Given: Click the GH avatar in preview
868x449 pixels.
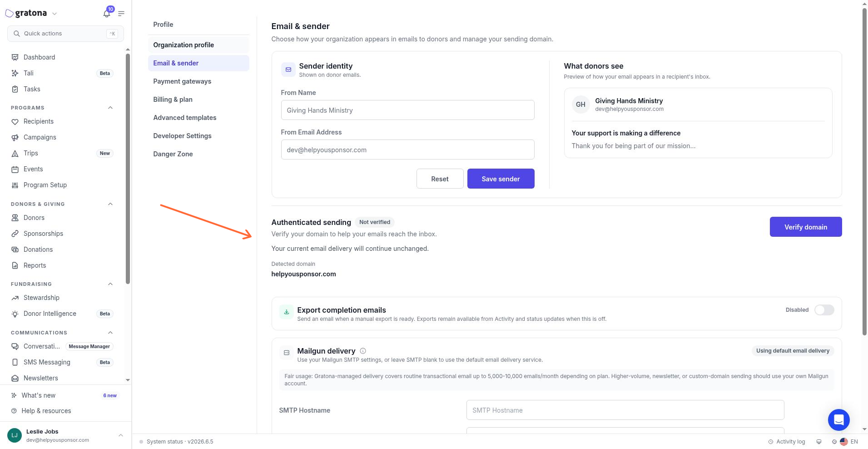Looking at the screenshot, I should [580, 105].
